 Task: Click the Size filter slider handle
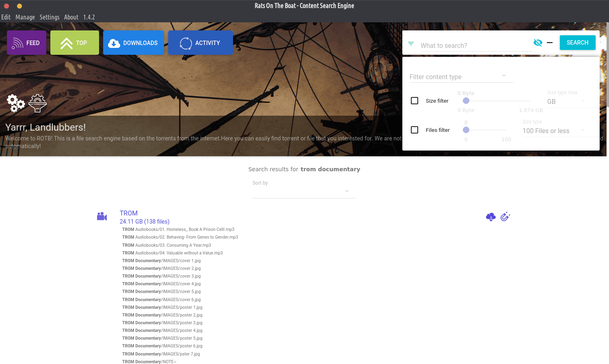[466, 101]
